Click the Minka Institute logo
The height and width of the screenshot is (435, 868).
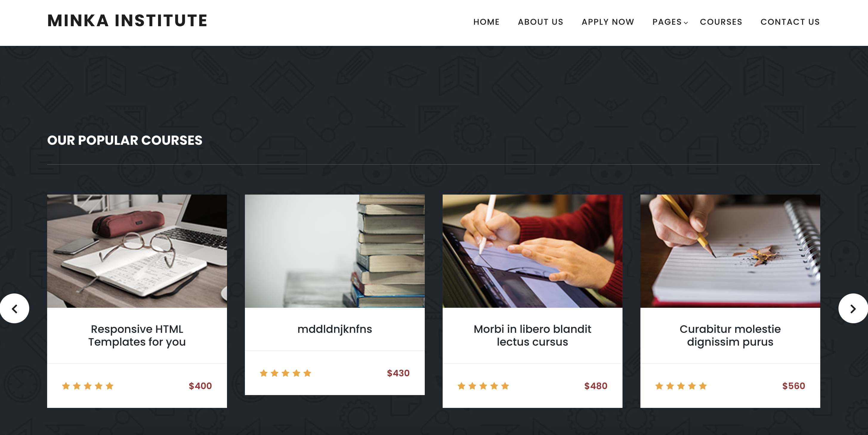tap(127, 21)
